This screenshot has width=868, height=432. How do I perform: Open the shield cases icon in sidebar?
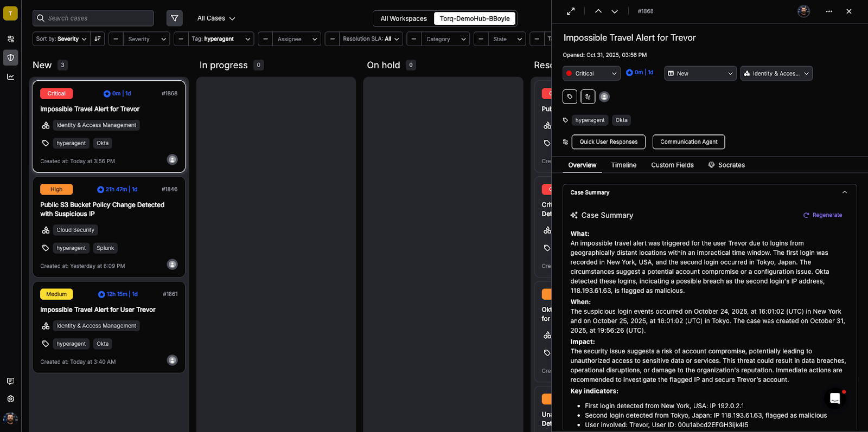click(x=10, y=57)
